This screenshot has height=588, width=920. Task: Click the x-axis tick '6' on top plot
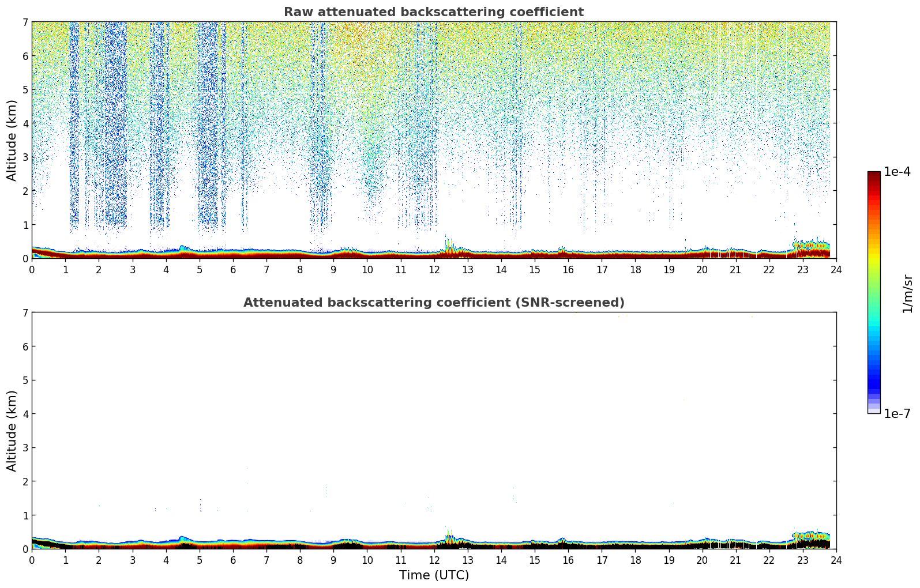click(233, 270)
